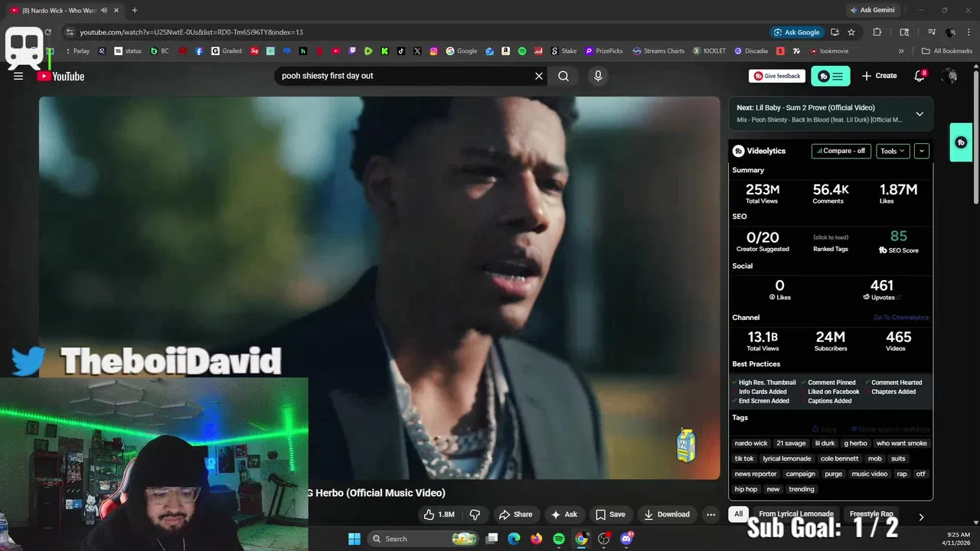Viewport: 980px width, 551px height.
Task: Click Ask Google in address bar
Action: click(x=796, y=32)
